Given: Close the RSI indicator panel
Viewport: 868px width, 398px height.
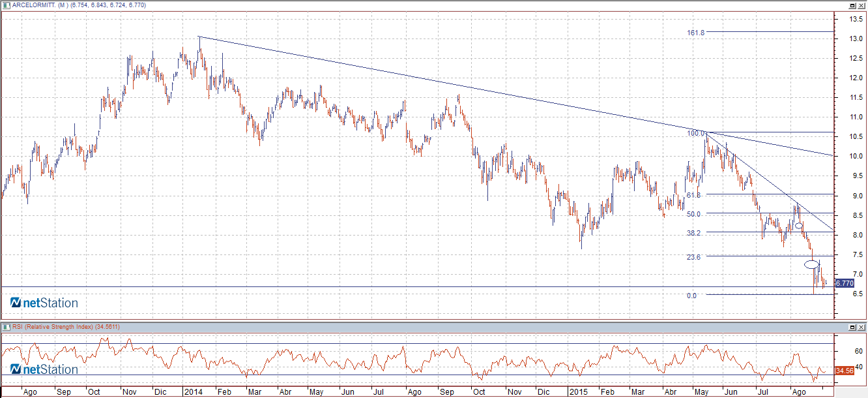Looking at the screenshot, I should click(x=861, y=326).
